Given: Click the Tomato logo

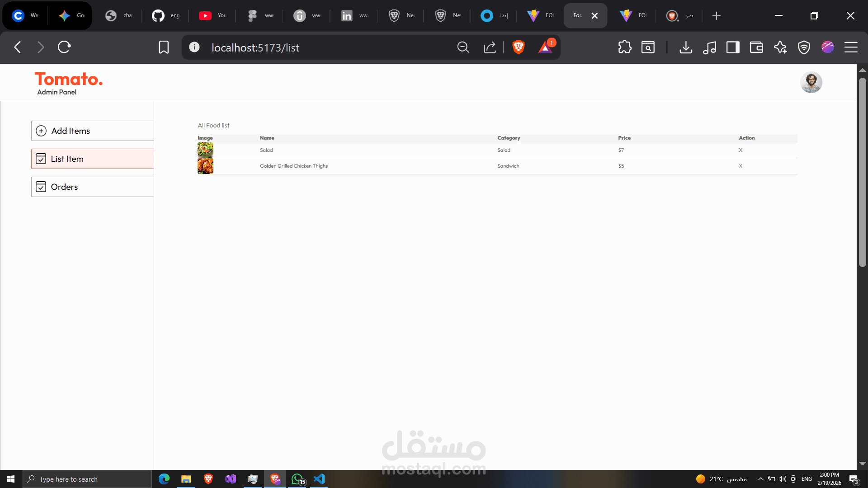Looking at the screenshot, I should 69,79.
